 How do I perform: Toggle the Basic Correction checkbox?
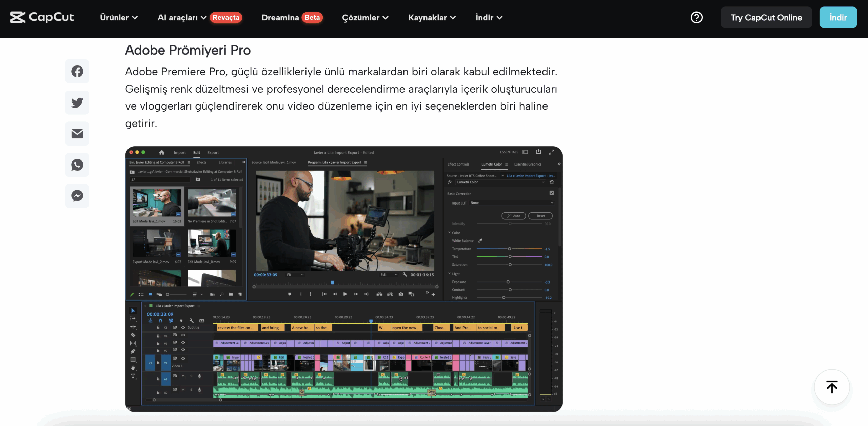[x=552, y=193]
